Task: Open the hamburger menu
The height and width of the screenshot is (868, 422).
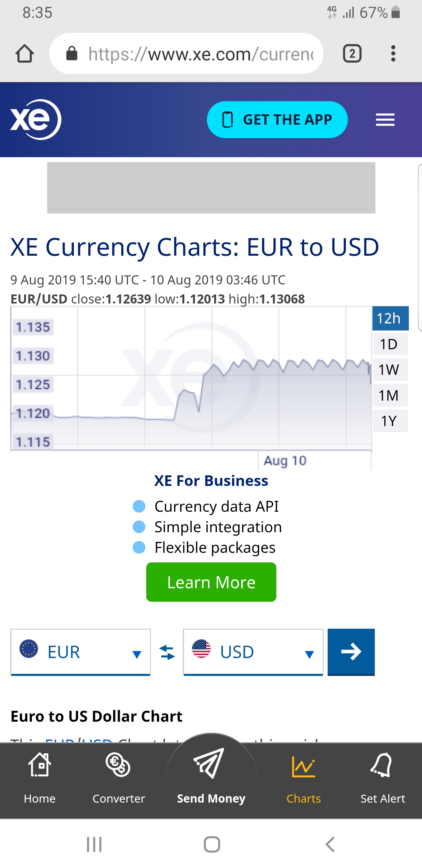Action: point(385,120)
